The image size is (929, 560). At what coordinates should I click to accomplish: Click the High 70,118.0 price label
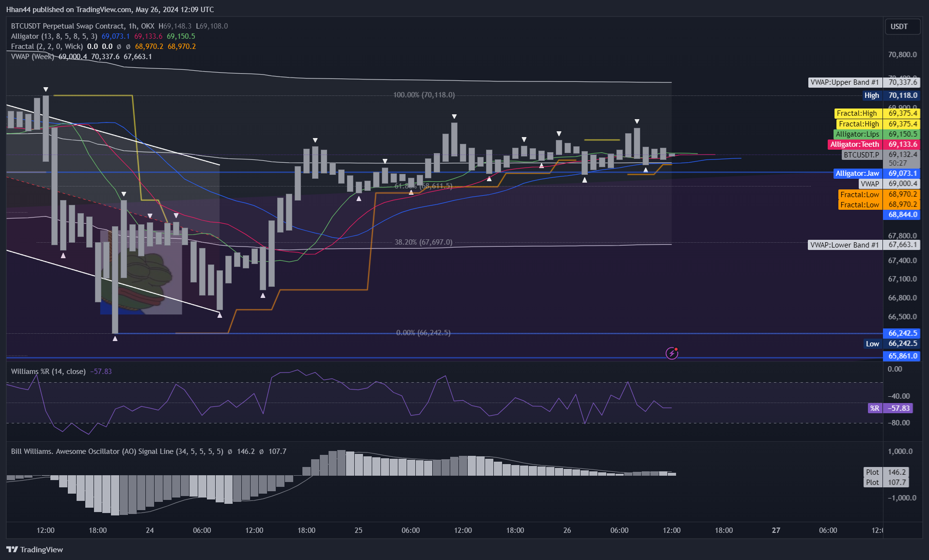[891, 95]
